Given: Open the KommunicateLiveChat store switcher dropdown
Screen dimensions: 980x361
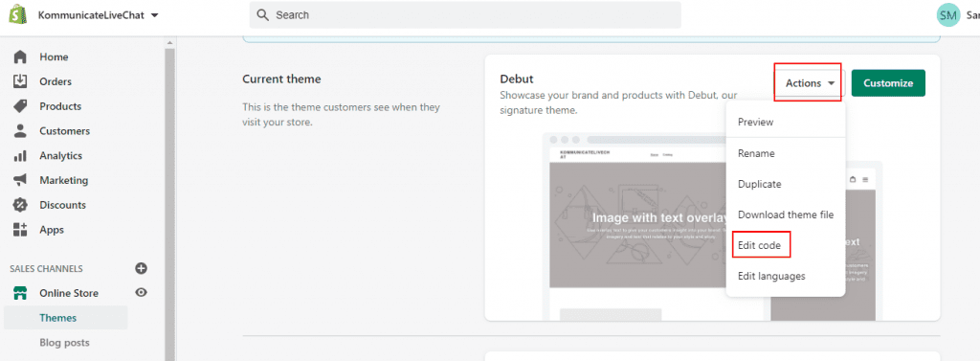Looking at the screenshot, I should click(99, 14).
